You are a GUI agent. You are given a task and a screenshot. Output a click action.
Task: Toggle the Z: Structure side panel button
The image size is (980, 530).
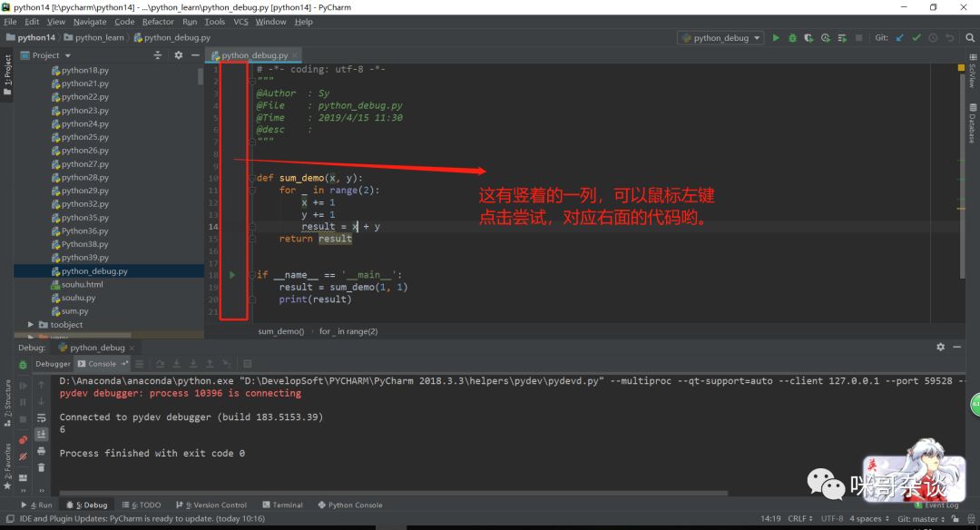[x=7, y=403]
